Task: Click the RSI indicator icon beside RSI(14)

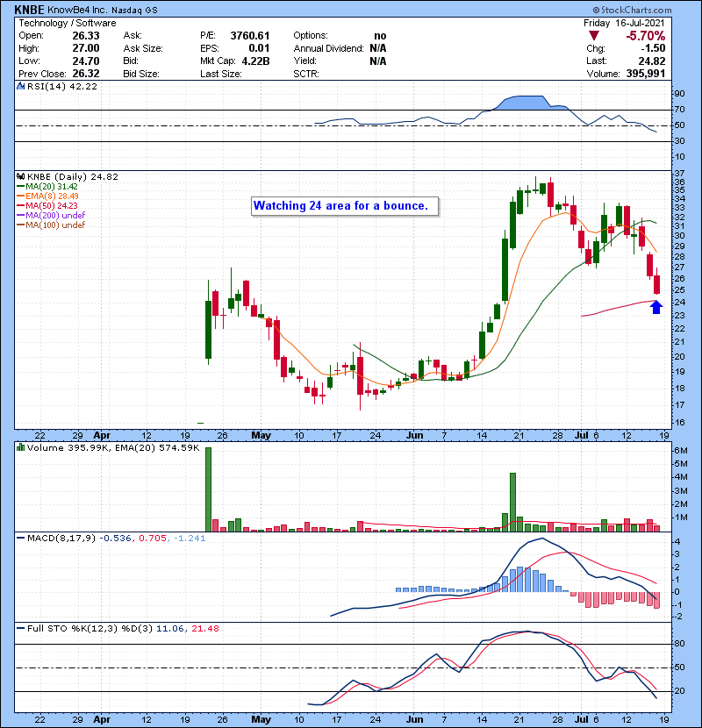Action: (x=20, y=86)
